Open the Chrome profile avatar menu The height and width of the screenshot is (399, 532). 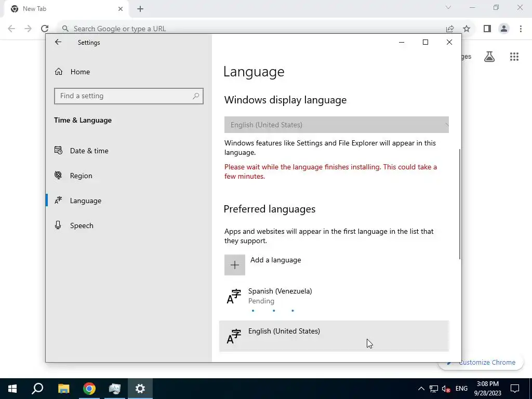tap(504, 29)
